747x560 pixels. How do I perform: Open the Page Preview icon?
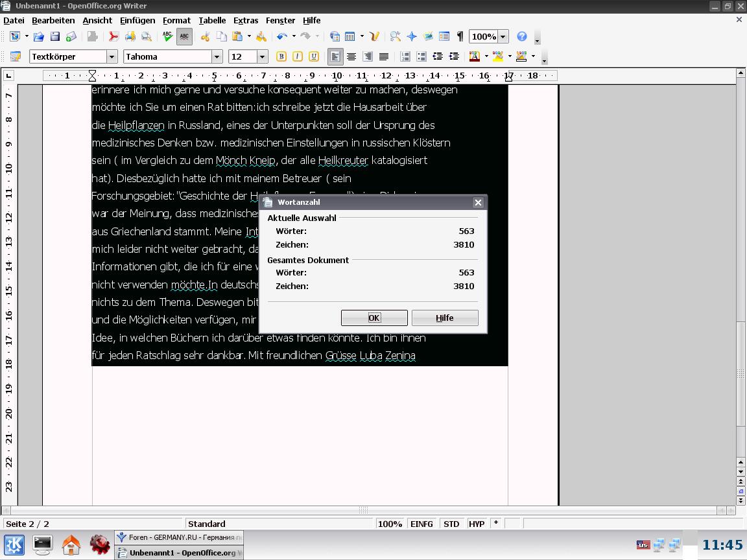click(147, 37)
